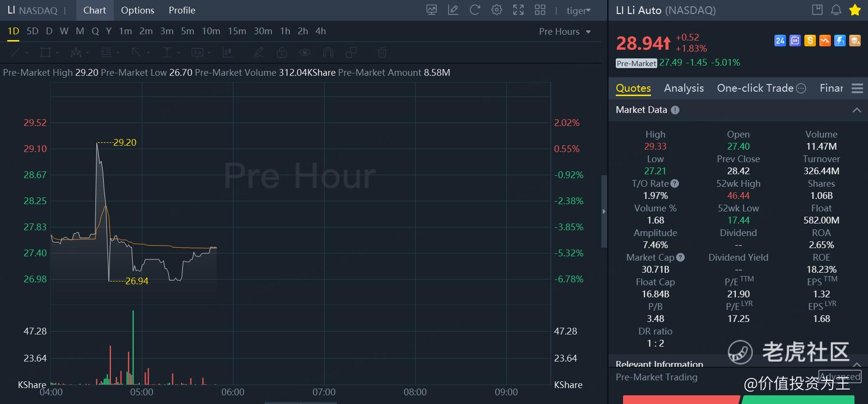Open the tiger dropdown in header
The height and width of the screenshot is (404, 868).
(579, 11)
